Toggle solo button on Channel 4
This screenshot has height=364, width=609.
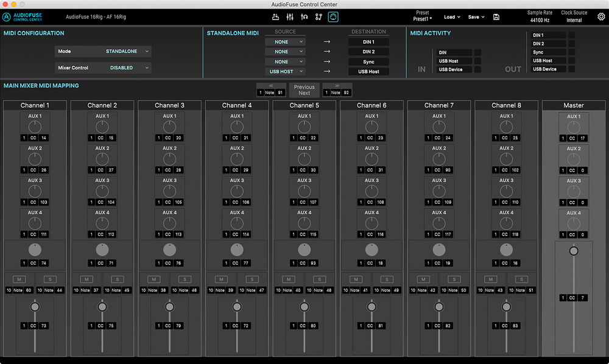(x=252, y=279)
